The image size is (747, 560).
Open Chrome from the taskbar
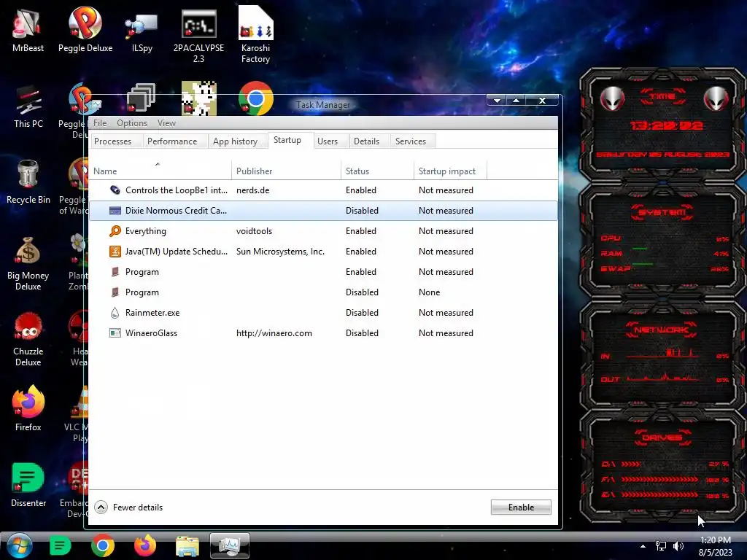coord(103,545)
